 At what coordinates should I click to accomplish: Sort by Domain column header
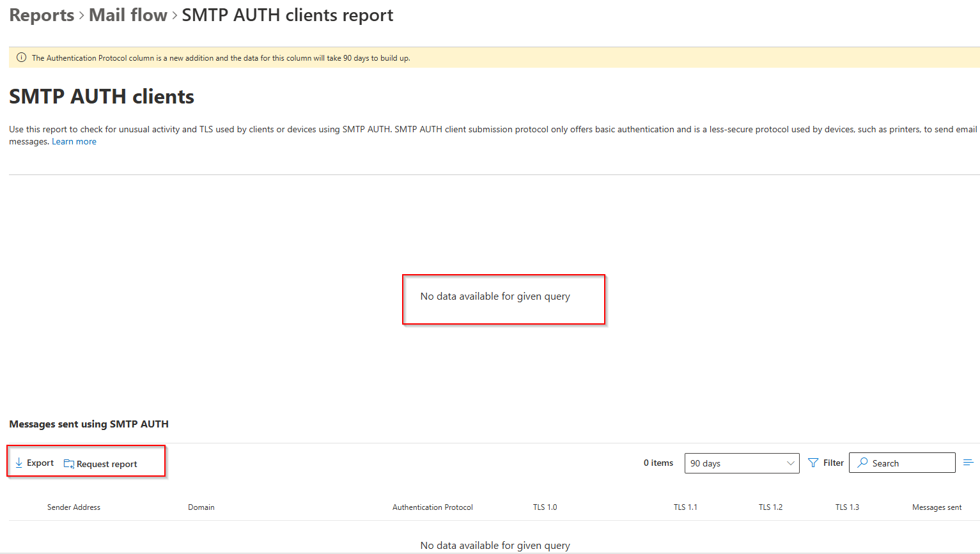click(201, 507)
